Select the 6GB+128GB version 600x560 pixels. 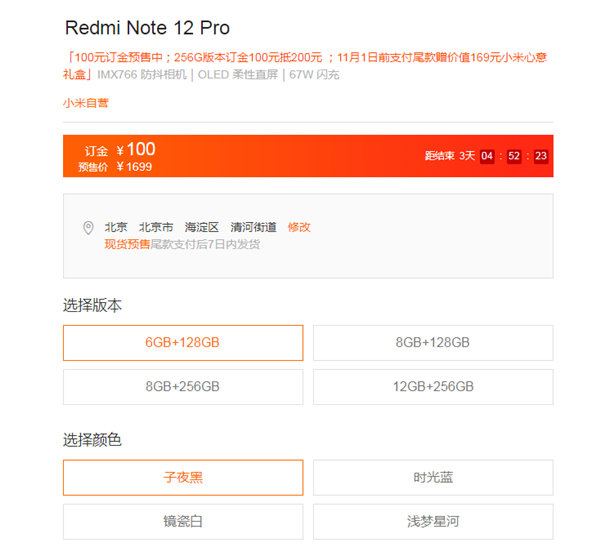pyautogui.click(x=183, y=343)
